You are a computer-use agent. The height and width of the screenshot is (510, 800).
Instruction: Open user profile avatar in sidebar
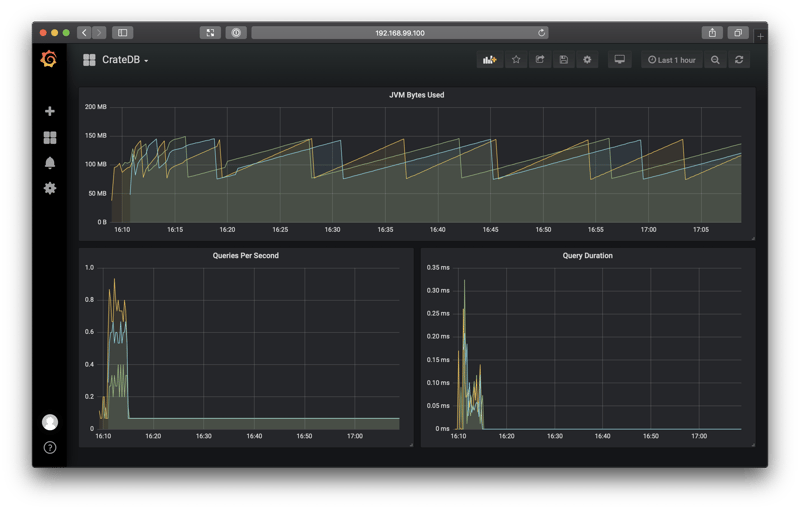(x=49, y=422)
